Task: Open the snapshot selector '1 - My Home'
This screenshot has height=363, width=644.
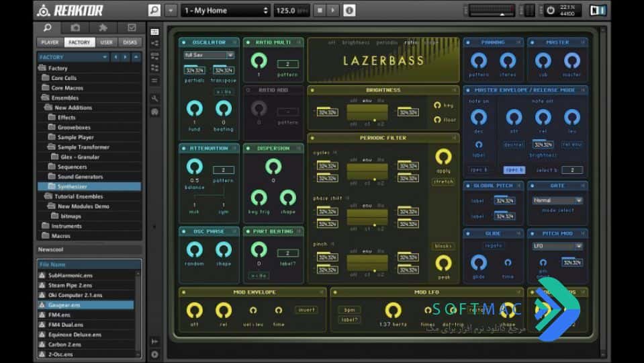Action: tap(226, 10)
